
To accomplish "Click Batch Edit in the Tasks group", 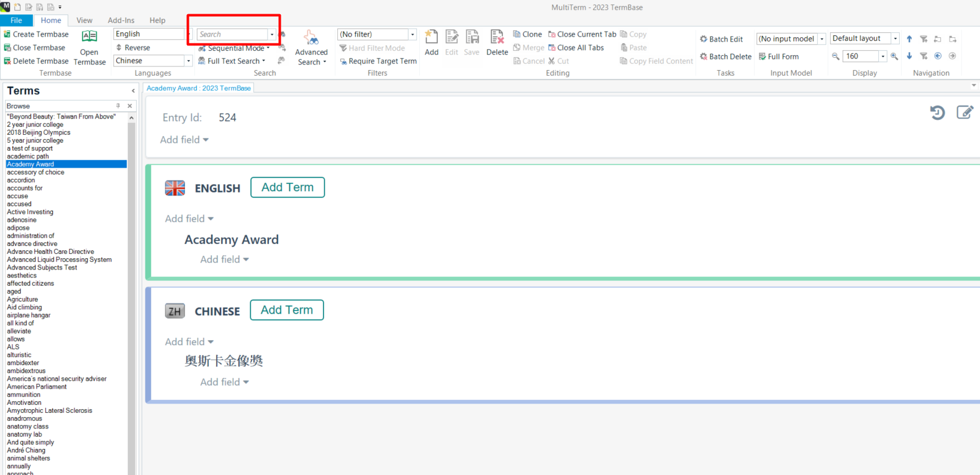I will (x=721, y=39).
